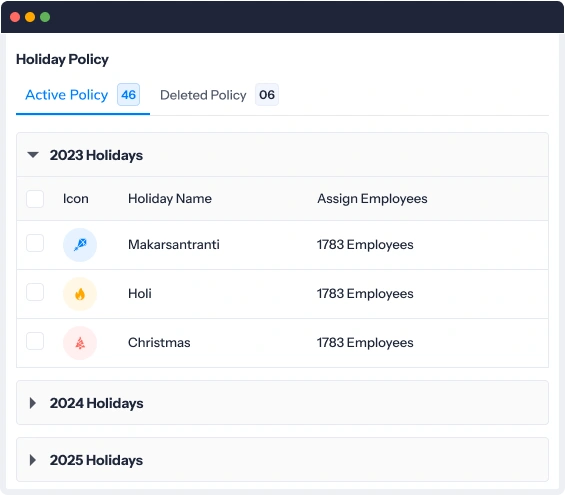Click 1783 Employees in Holi row
Viewport: 565px width, 495px height.
(x=365, y=294)
